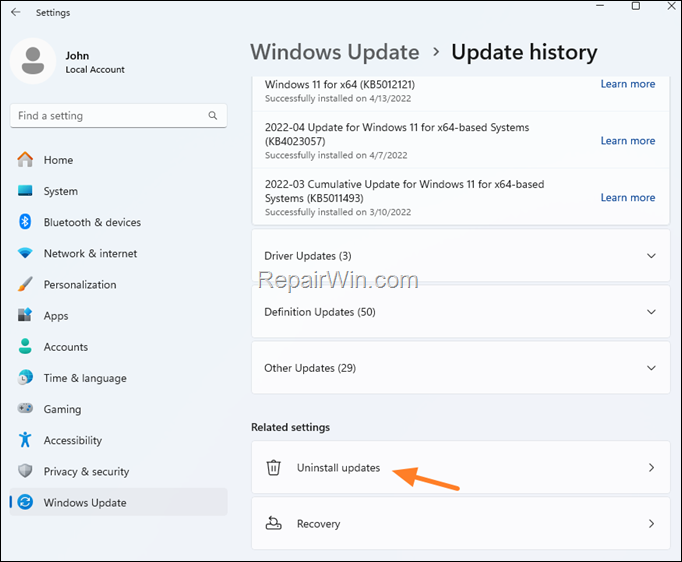682x562 pixels.
Task: Click the System monitor icon
Action: pyautogui.click(x=25, y=191)
